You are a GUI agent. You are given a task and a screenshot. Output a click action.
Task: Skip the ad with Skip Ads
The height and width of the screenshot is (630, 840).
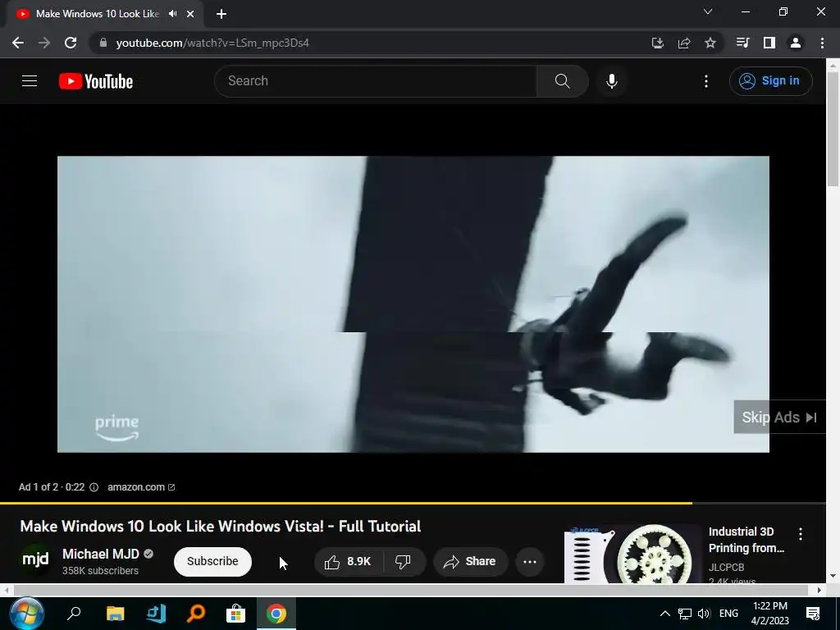(x=779, y=417)
